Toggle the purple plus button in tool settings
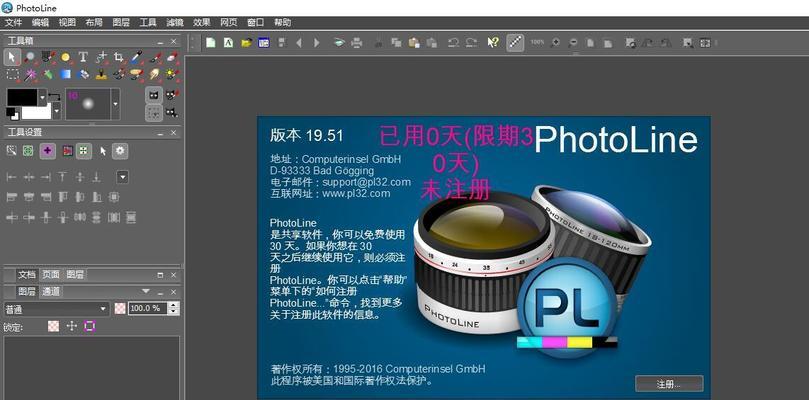Screen dimensions: 809x400 tap(47, 151)
